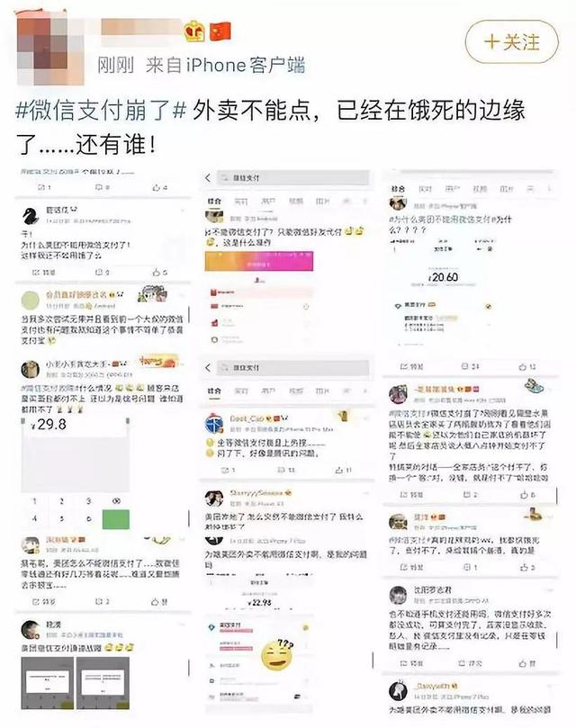Image resolution: width=576 pixels, height=728 pixels.
Task: Open the pink banner payment screenshot
Action: (259, 261)
